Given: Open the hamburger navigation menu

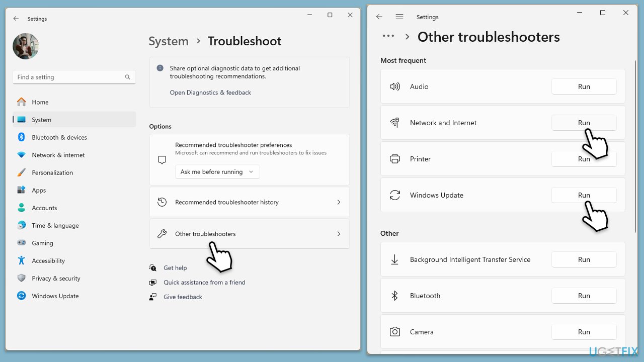Looking at the screenshot, I should point(399,17).
